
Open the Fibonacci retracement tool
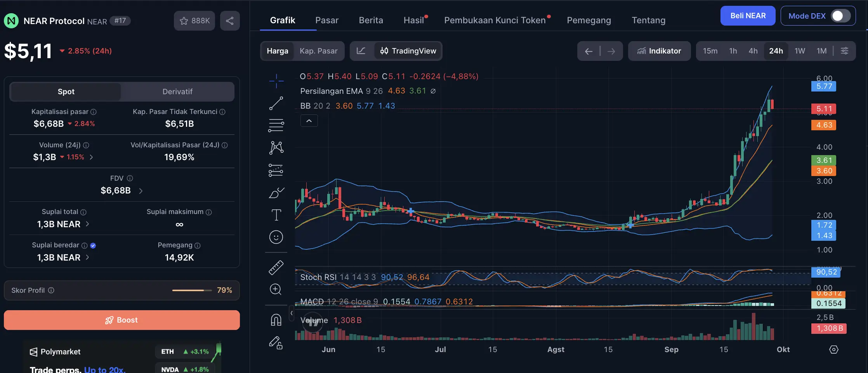tap(276, 126)
